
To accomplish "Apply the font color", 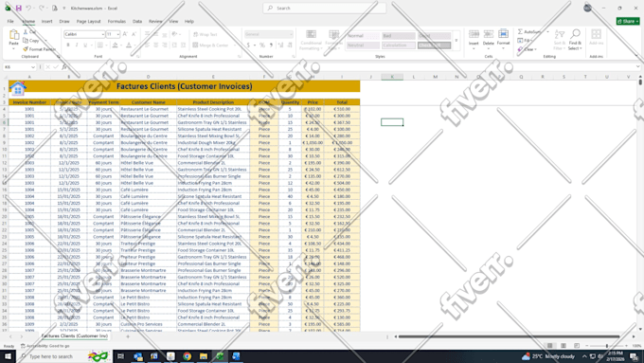I will [x=129, y=45].
